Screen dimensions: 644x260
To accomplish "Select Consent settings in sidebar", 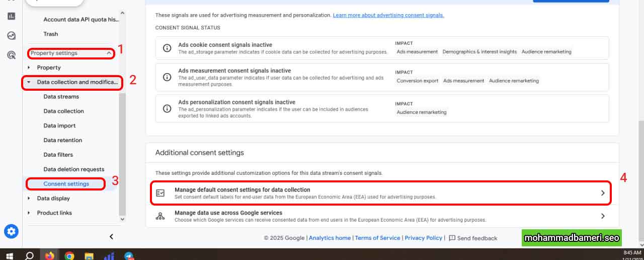I will 66,184.
